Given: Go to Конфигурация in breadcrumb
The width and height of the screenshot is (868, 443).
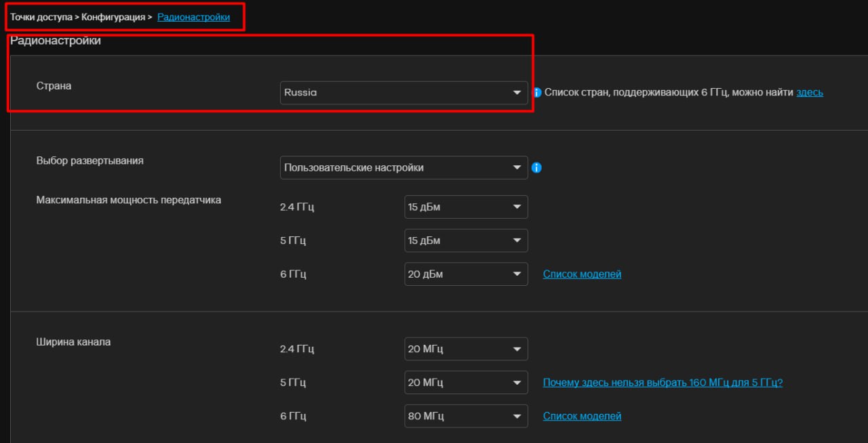Looking at the screenshot, I should [x=114, y=17].
